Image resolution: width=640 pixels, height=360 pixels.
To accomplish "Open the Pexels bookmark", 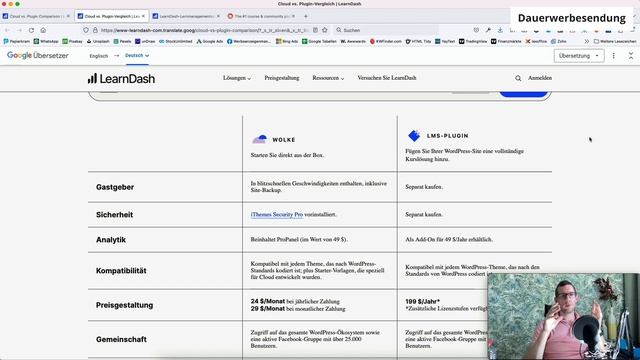I will tap(122, 41).
